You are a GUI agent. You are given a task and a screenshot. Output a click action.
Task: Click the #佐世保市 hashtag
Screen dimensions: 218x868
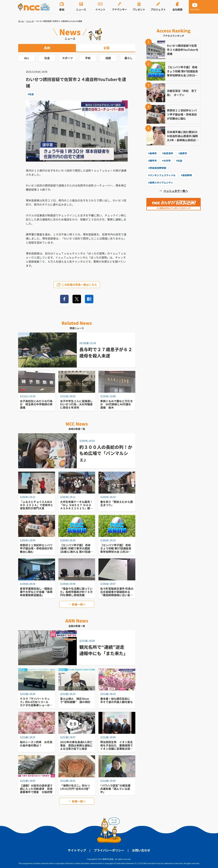pos(167,153)
